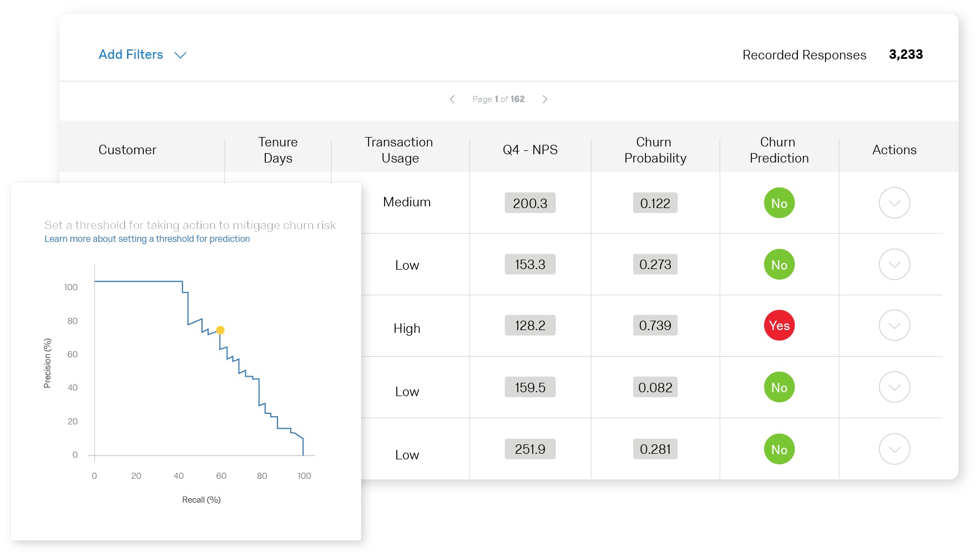The height and width of the screenshot is (557, 980).
Task: Expand actions for the 0.122 churn row
Action: [894, 203]
